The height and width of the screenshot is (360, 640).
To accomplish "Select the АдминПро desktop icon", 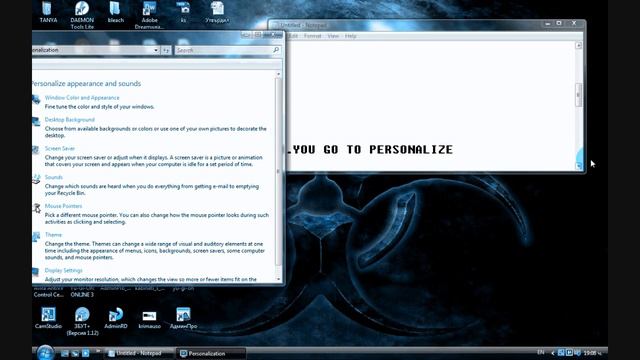I will coord(183,318).
